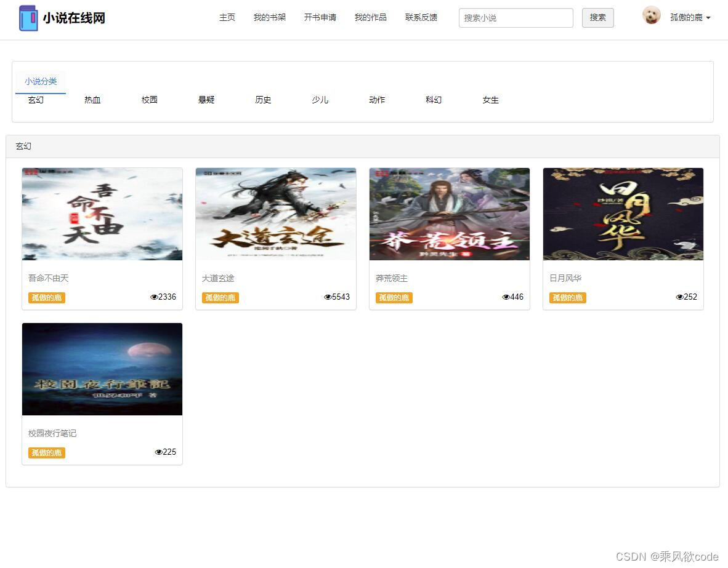The height and width of the screenshot is (568, 728).
Task: Click the eye icon beside 446 views
Action: (506, 297)
